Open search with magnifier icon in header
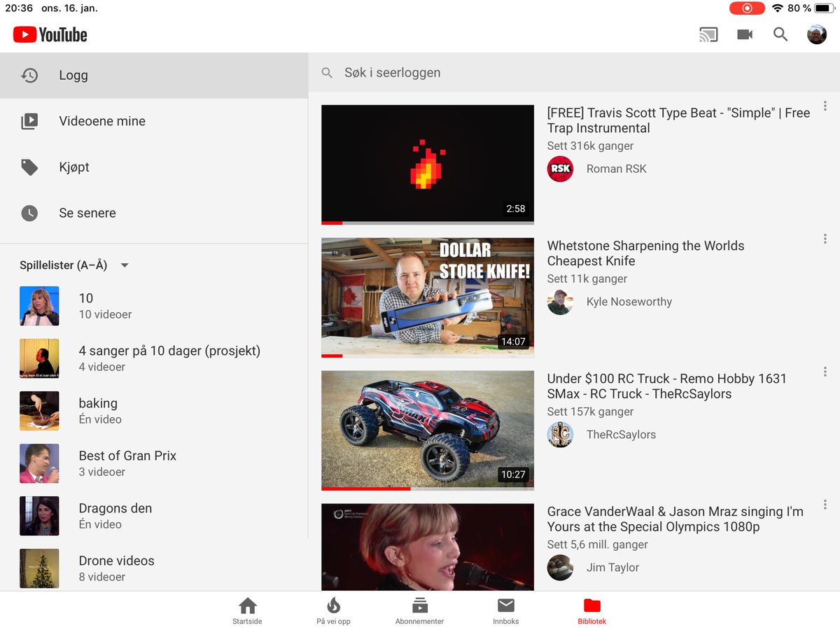 pyautogui.click(x=780, y=34)
